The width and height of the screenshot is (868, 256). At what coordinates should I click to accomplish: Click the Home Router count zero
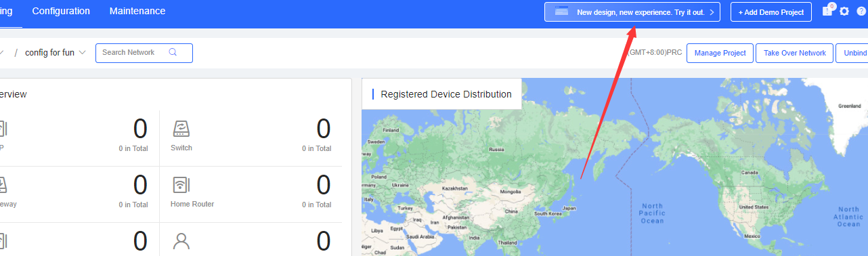pyautogui.click(x=324, y=185)
